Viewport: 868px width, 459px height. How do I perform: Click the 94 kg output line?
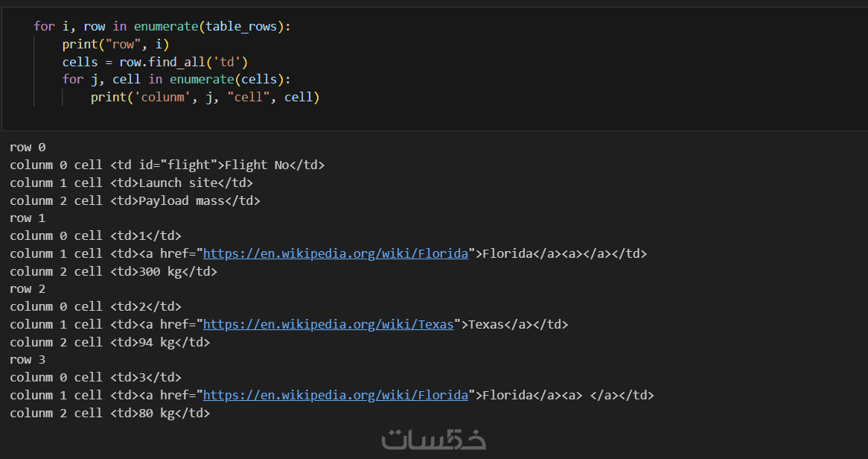109,342
